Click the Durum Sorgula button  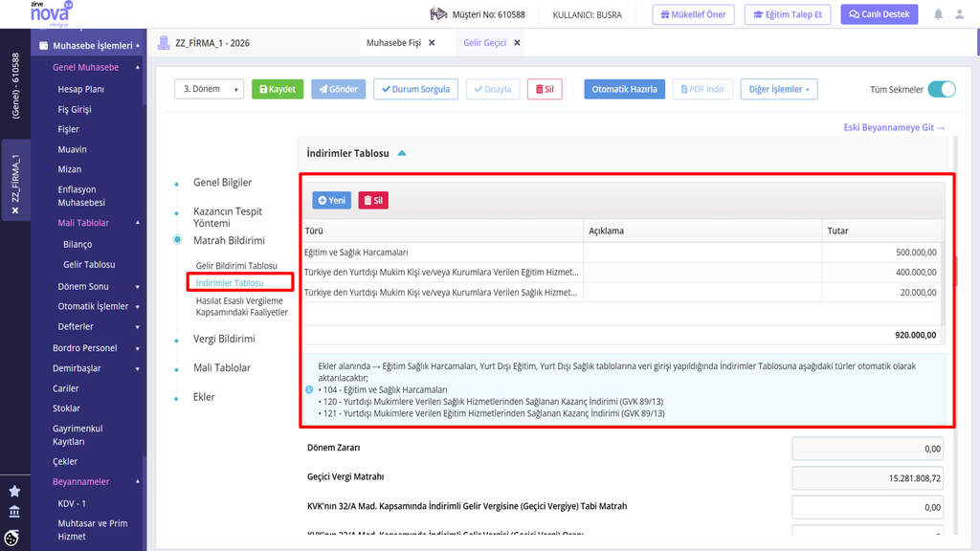click(x=415, y=89)
